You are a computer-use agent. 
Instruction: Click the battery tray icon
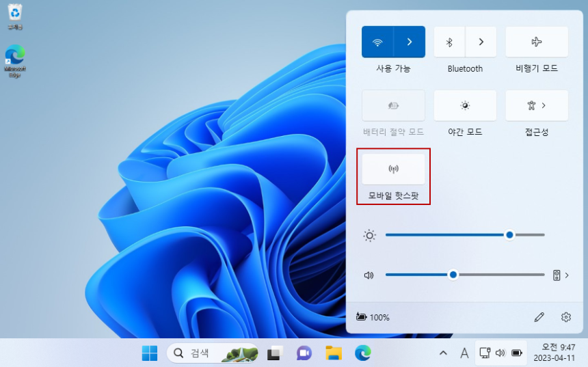(x=517, y=353)
